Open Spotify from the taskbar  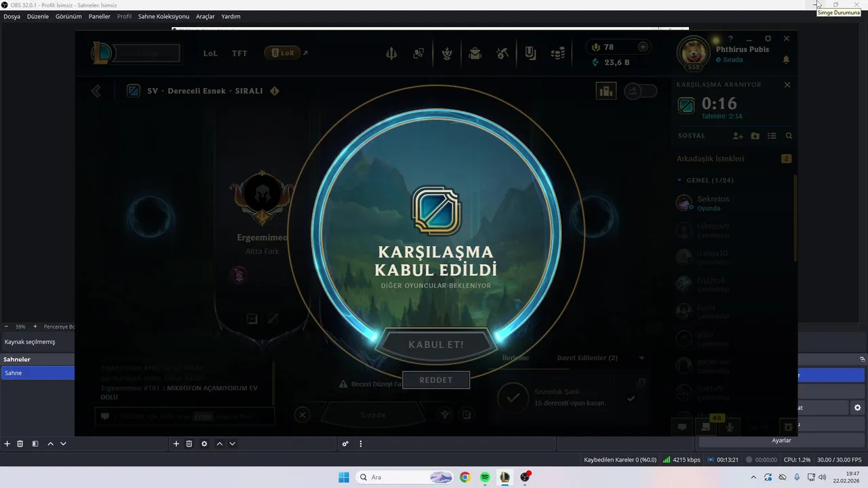(x=485, y=477)
